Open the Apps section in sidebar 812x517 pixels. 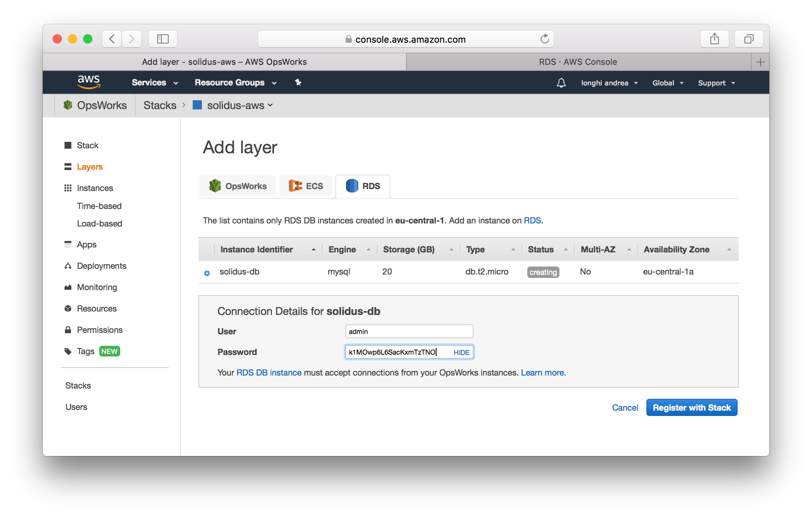coord(86,244)
